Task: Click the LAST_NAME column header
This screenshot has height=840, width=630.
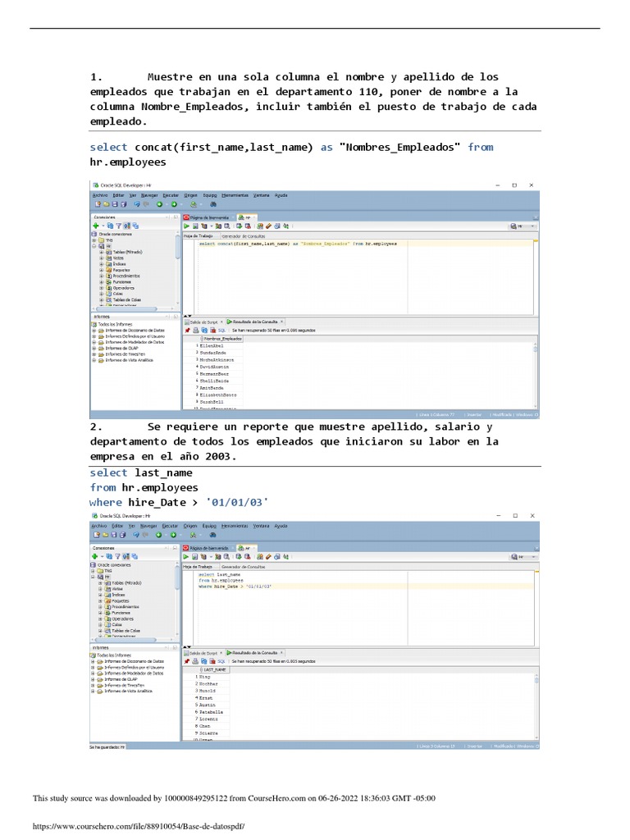Action: click(x=215, y=669)
